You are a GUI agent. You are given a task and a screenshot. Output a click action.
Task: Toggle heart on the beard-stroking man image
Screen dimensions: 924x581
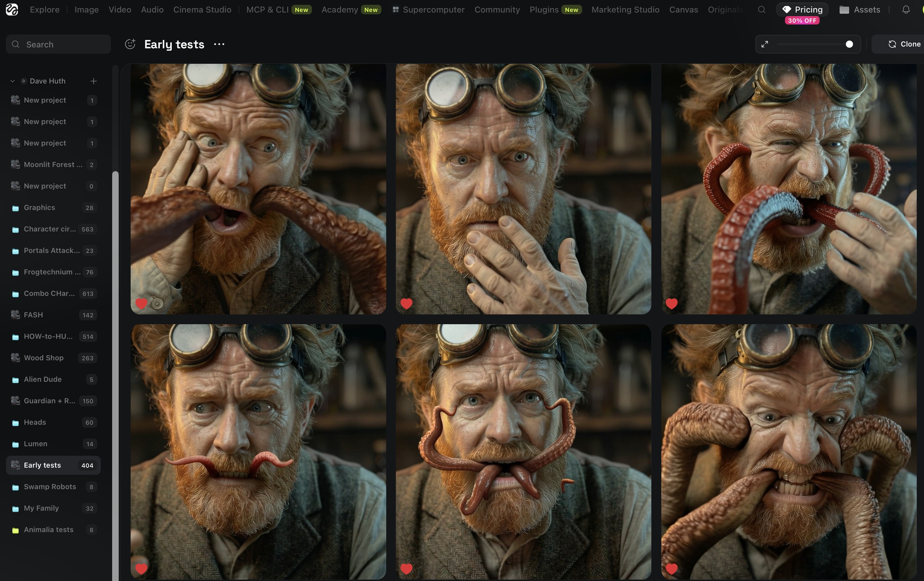click(407, 303)
